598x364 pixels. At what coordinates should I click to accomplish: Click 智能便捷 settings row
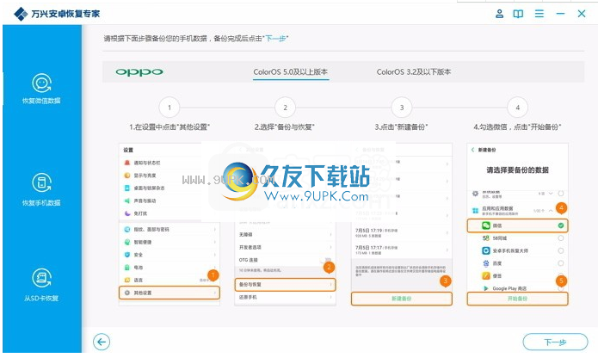click(x=170, y=242)
